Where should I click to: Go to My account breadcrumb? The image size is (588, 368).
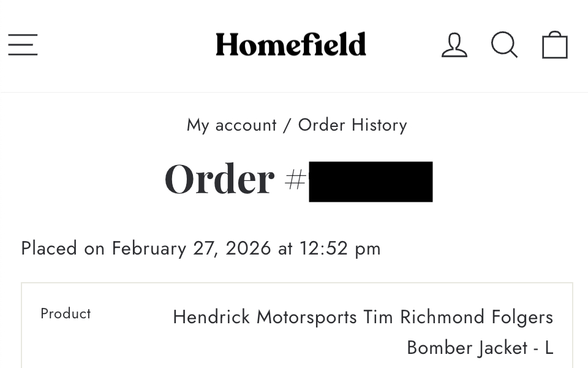point(232,125)
